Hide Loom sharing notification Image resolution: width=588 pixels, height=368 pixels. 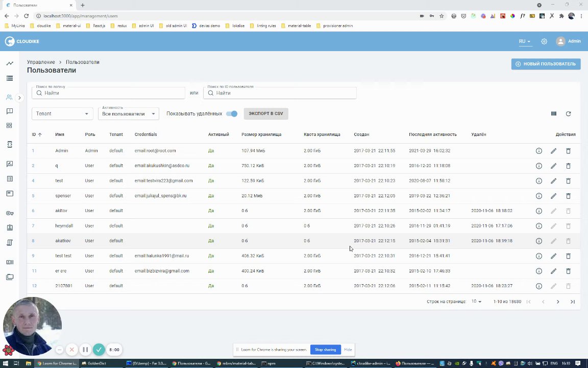click(348, 350)
